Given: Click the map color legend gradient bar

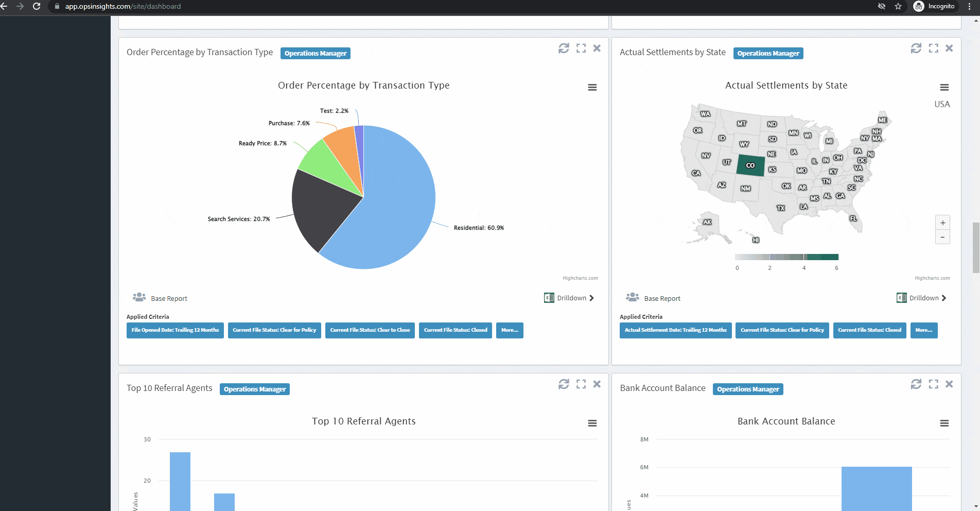Looking at the screenshot, I should (x=786, y=257).
